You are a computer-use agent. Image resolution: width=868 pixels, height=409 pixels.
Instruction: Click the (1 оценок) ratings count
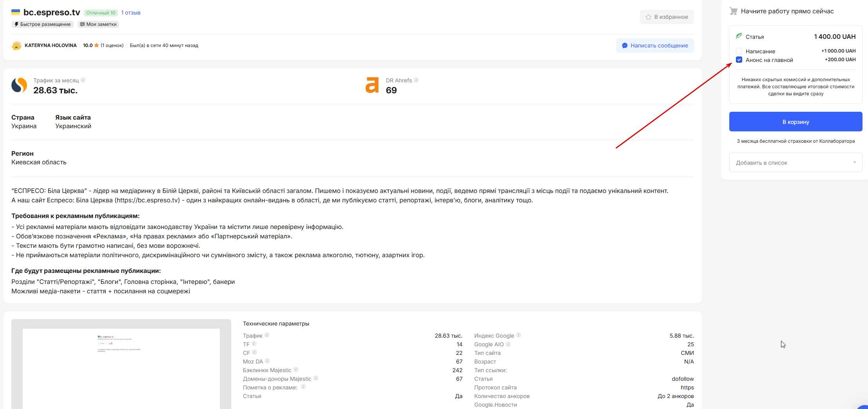[112, 45]
